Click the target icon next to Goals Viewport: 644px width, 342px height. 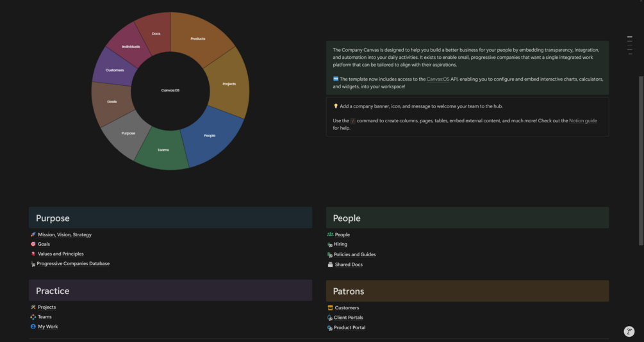click(33, 244)
